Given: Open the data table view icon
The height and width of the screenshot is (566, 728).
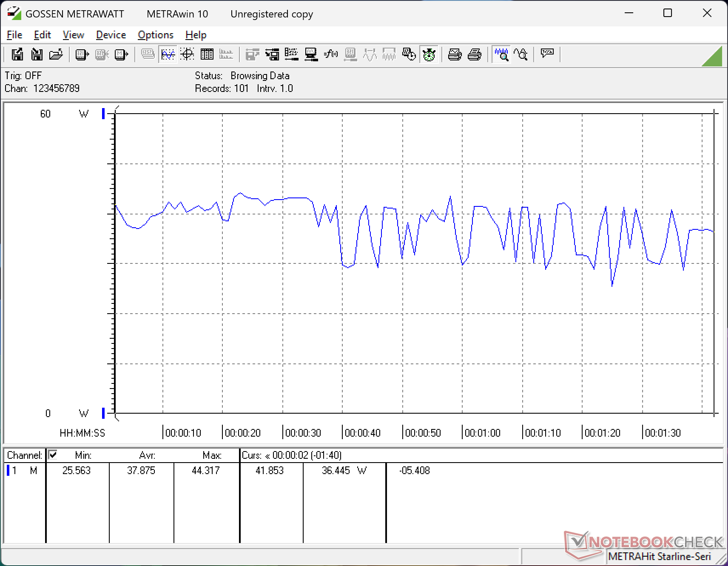Looking at the screenshot, I should (x=207, y=54).
